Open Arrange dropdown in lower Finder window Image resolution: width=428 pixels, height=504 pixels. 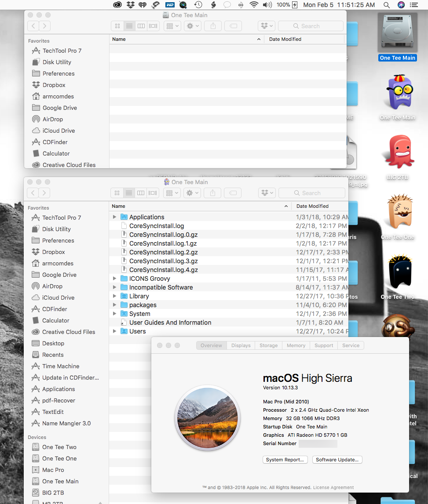coord(172,193)
